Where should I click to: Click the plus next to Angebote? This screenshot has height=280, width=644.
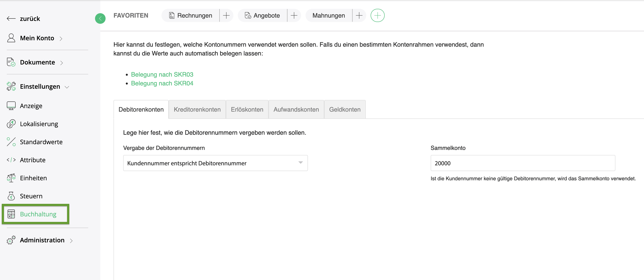coord(294,15)
